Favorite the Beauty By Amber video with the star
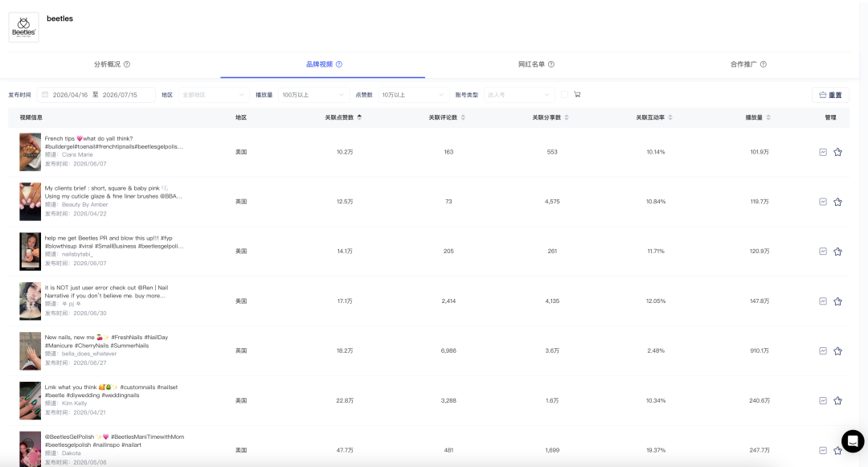The width and height of the screenshot is (868, 467). pos(837,202)
